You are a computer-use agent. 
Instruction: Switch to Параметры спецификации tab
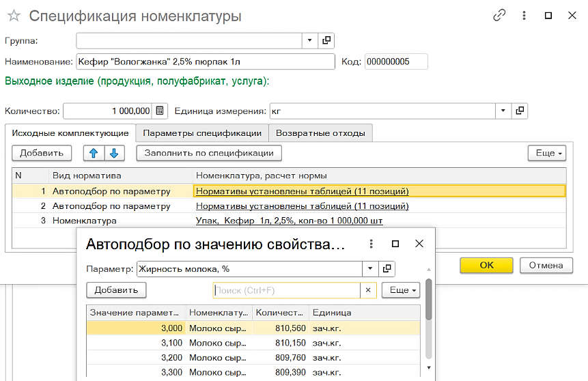[202, 133]
